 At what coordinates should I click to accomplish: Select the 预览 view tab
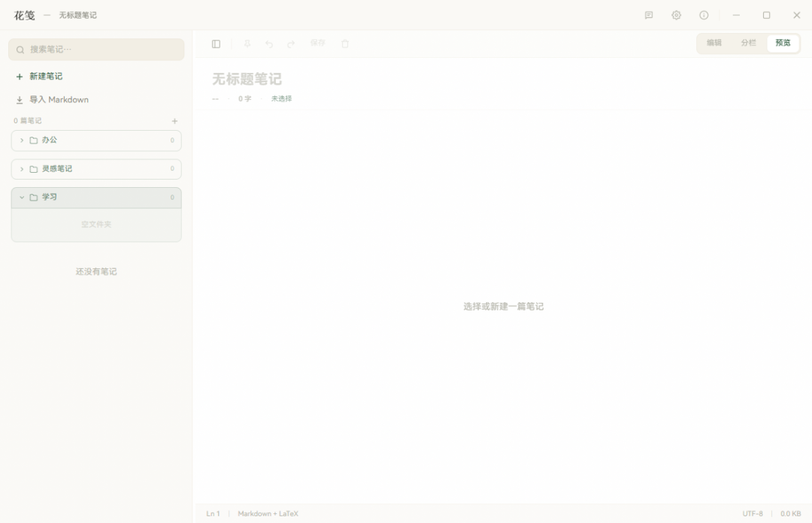tap(783, 43)
